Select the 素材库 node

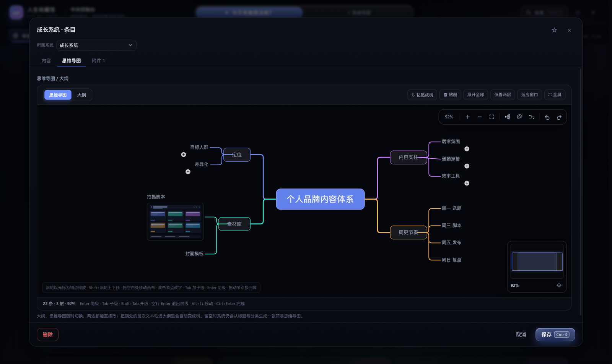click(234, 224)
